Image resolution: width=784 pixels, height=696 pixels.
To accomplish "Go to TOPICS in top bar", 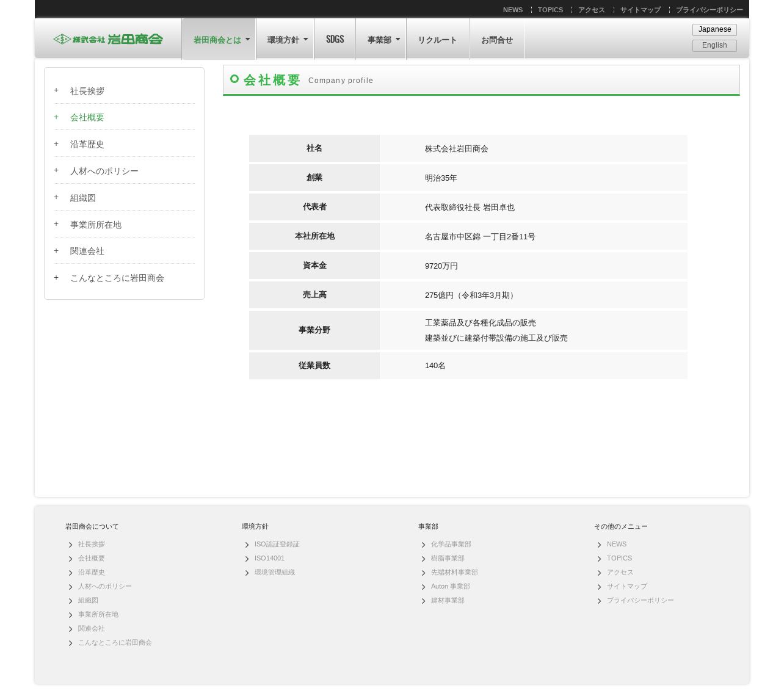I will (x=551, y=10).
